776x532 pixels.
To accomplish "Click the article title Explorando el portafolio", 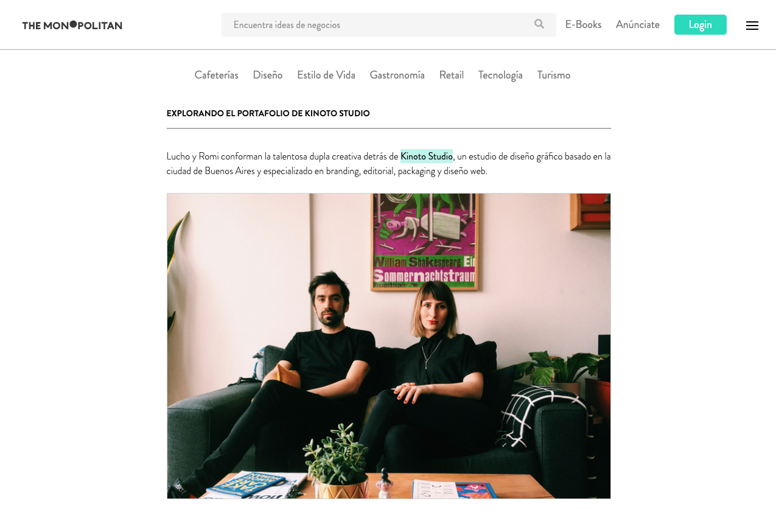I will pos(268,113).
